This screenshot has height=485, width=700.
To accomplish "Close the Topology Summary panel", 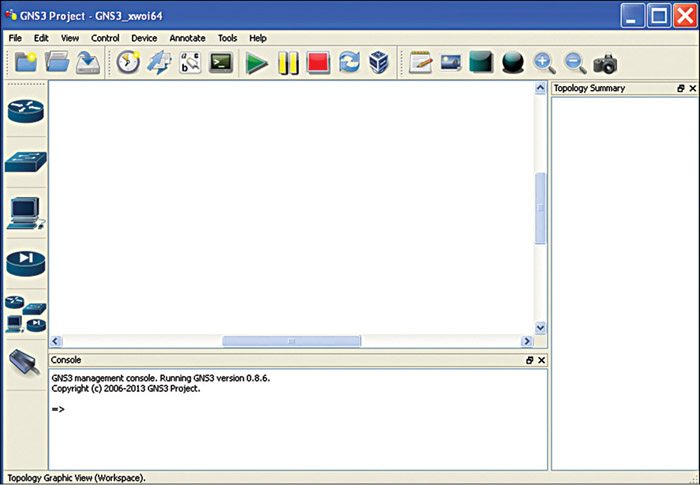I will pyautogui.click(x=692, y=88).
